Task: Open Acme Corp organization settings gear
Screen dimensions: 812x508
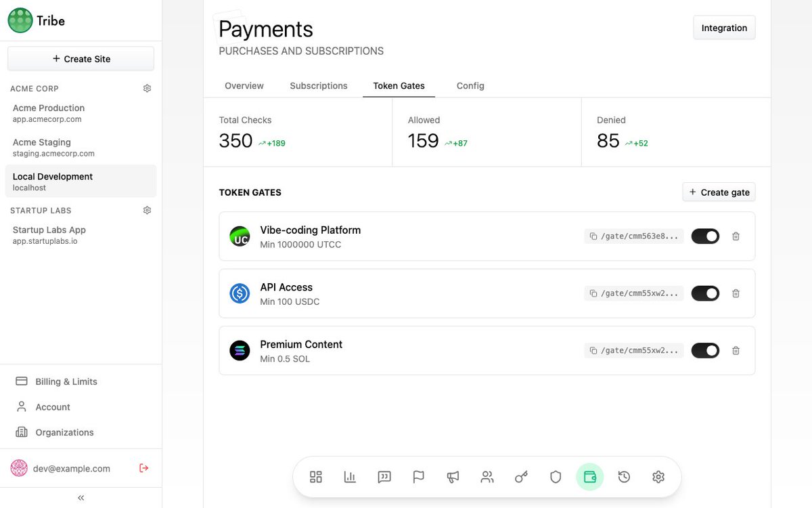Action: pos(147,89)
